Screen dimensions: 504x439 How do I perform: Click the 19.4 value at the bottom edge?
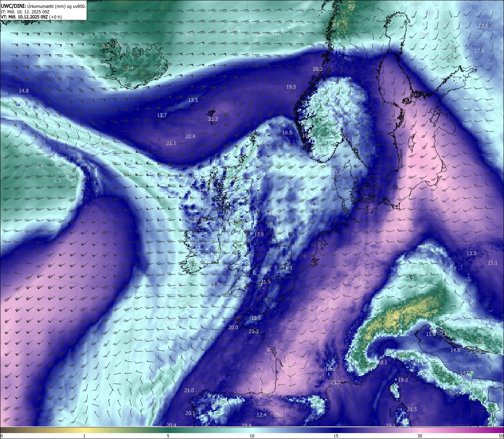(247, 425)
